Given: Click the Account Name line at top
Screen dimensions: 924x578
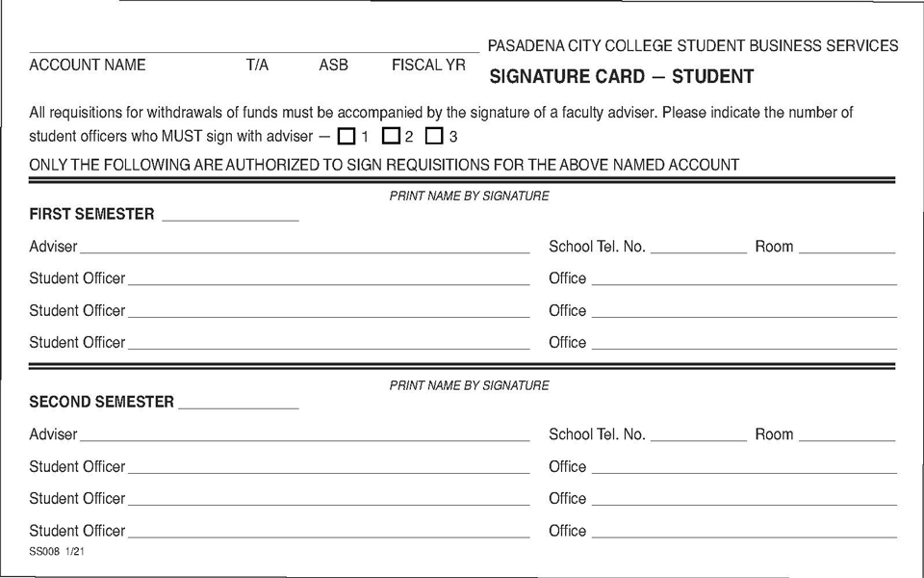Looking at the screenshot, I should [x=135, y=43].
